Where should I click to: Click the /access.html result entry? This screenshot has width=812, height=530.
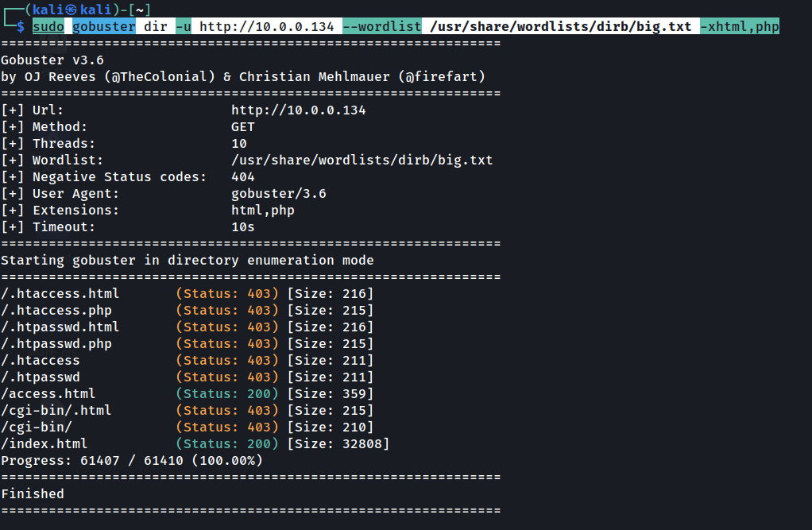coord(48,394)
